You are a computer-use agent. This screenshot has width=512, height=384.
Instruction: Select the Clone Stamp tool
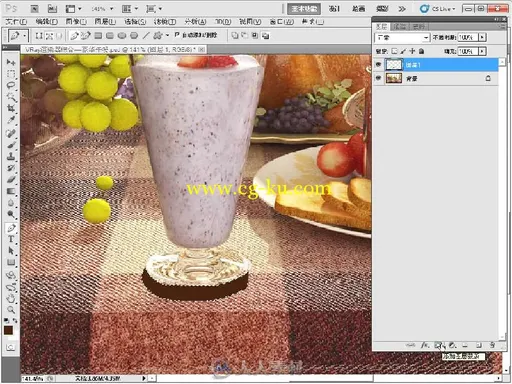[x=11, y=156]
